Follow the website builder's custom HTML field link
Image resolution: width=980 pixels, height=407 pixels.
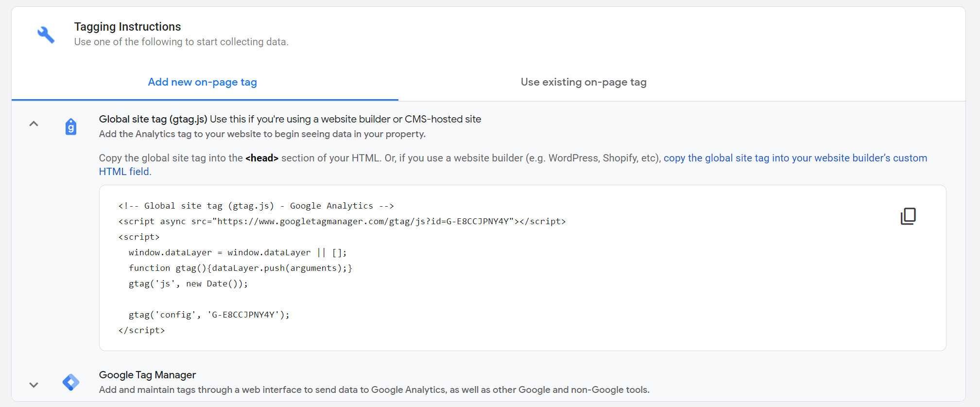click(795, 158)
